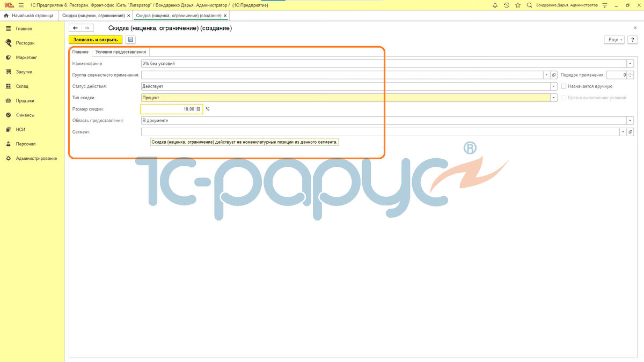The height and width of the screenshot is (362, 644).
Task: Expand the Сегмент dropdown arrow
Action: click(x=623, y=132)
